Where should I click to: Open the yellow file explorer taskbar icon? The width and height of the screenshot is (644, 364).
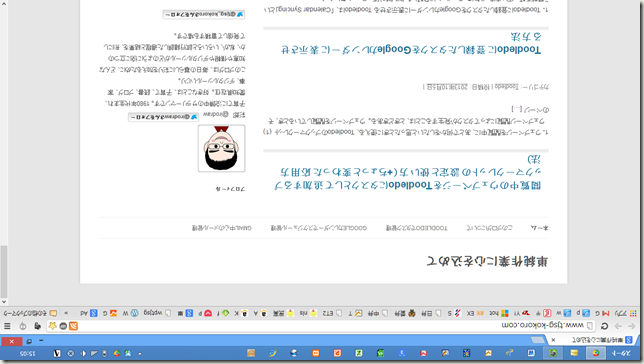574,353
